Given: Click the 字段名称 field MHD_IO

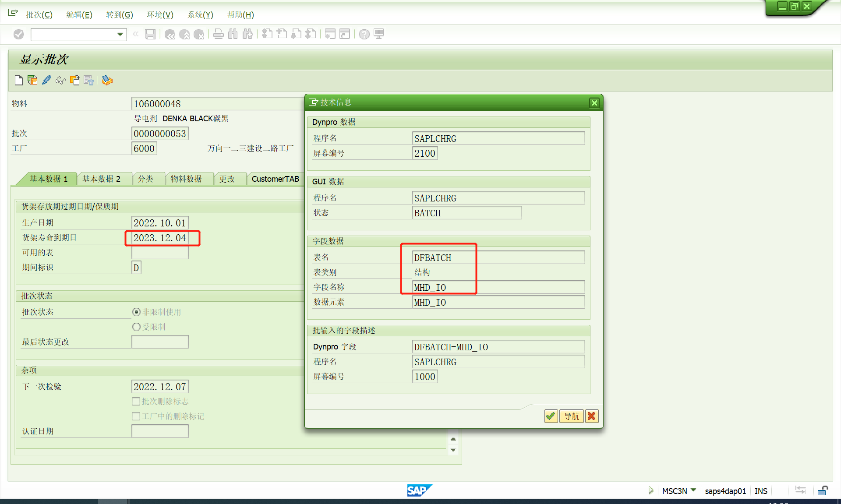Looking at the screenshot, I should click(x=498, y=287).
